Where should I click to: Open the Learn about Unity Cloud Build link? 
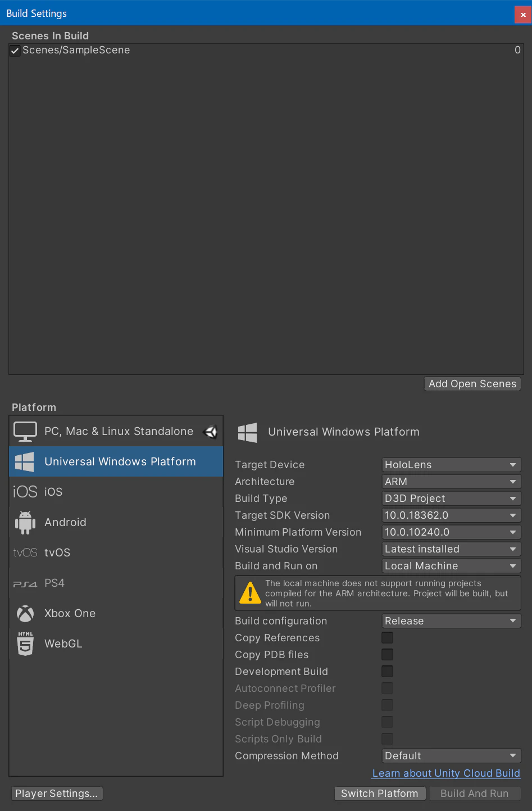tap(446, 773)
